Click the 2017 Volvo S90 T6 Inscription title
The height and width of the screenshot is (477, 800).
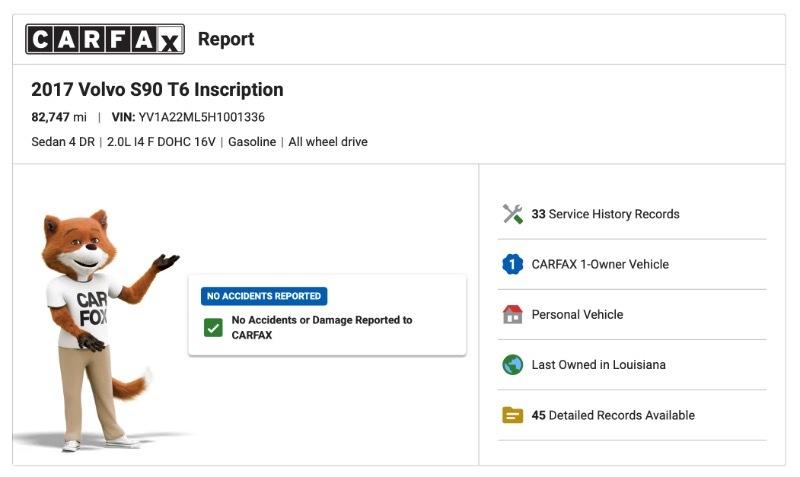click(x=157, y=90)
